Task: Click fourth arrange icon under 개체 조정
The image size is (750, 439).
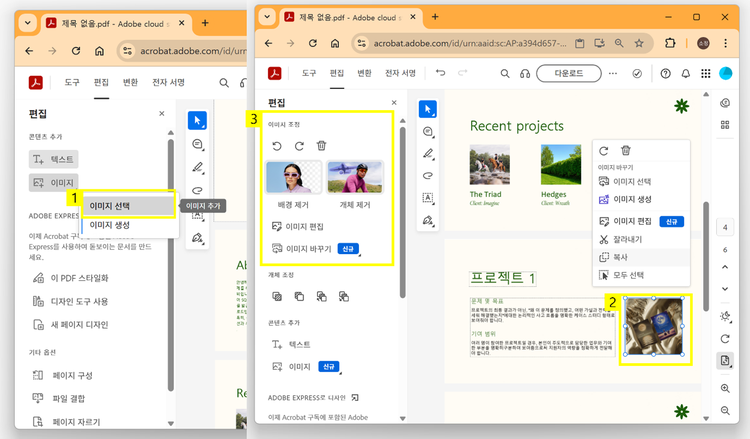Action: 343,296
